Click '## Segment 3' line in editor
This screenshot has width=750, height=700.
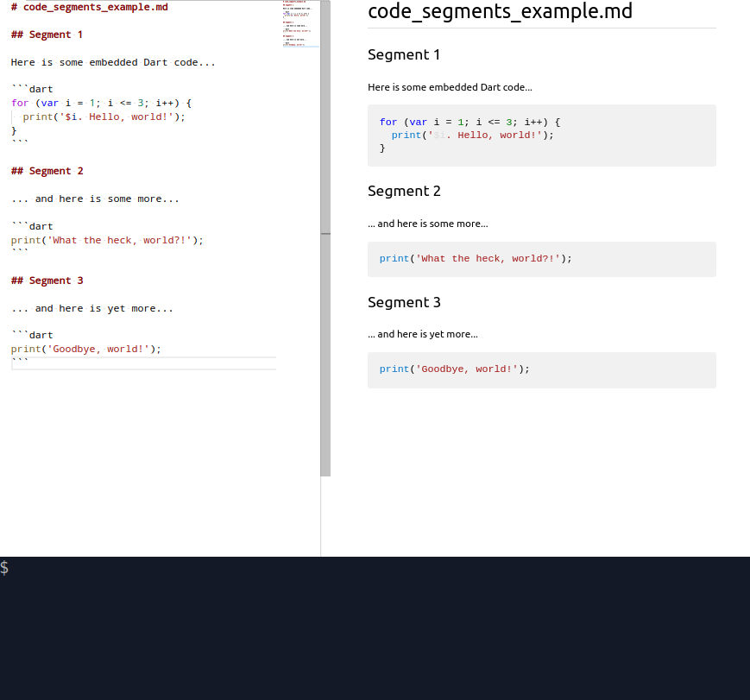coord(47,281)
